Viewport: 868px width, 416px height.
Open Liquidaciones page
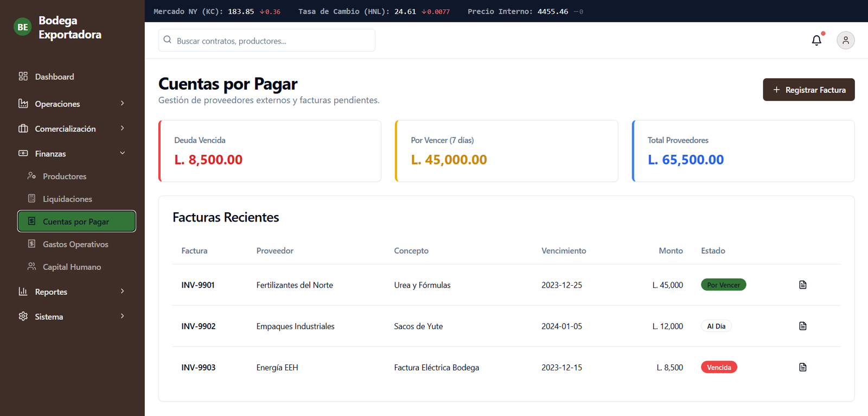[x=76, y=199]
